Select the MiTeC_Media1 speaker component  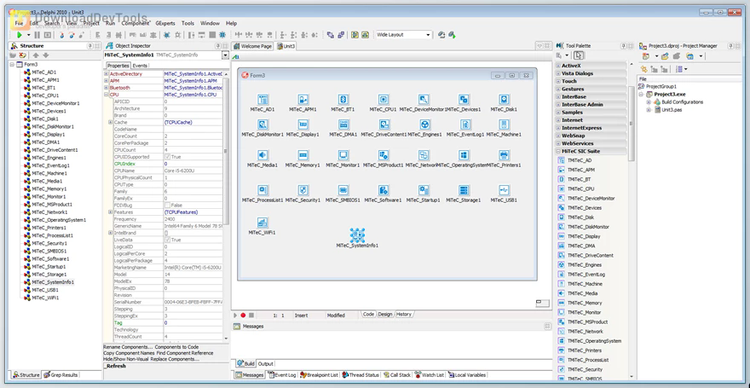(x=263, y=155)
